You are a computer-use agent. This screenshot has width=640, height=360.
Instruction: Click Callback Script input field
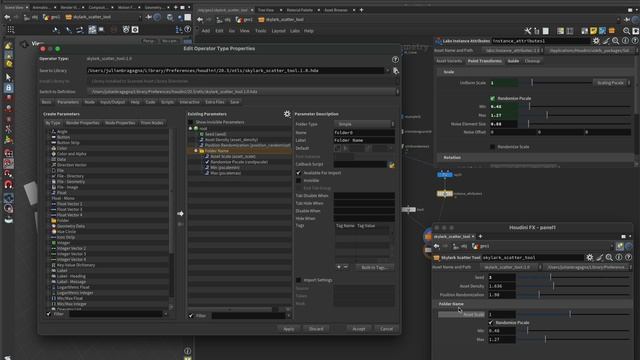[x=360, y=164]
